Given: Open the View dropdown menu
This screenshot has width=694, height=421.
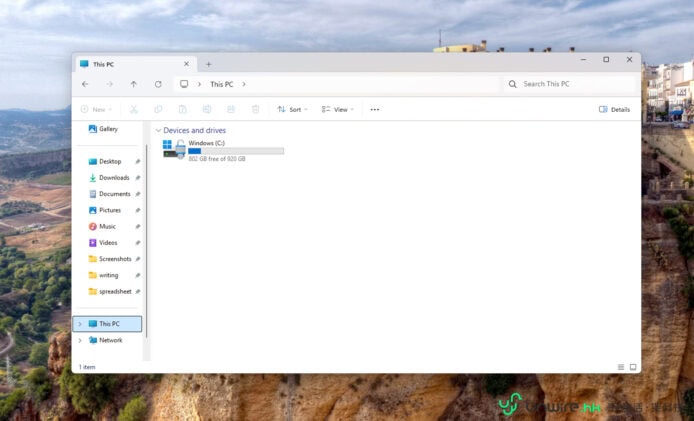Looking at the screenshot, I should 338,109.
